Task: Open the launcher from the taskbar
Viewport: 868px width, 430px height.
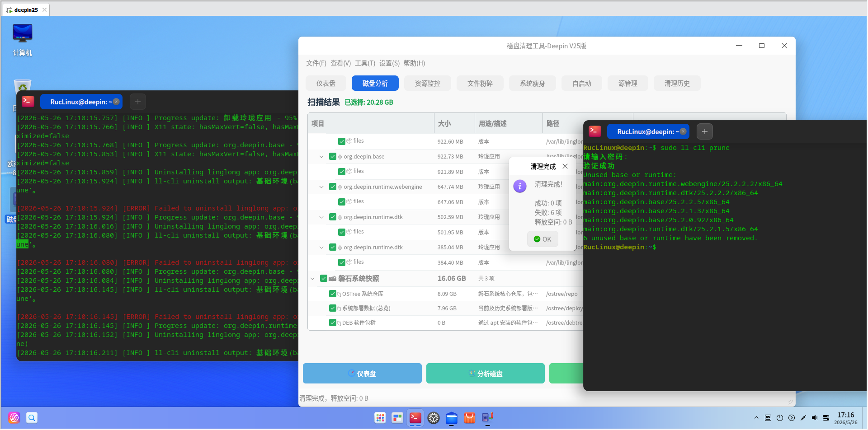Action: [14, 418]
